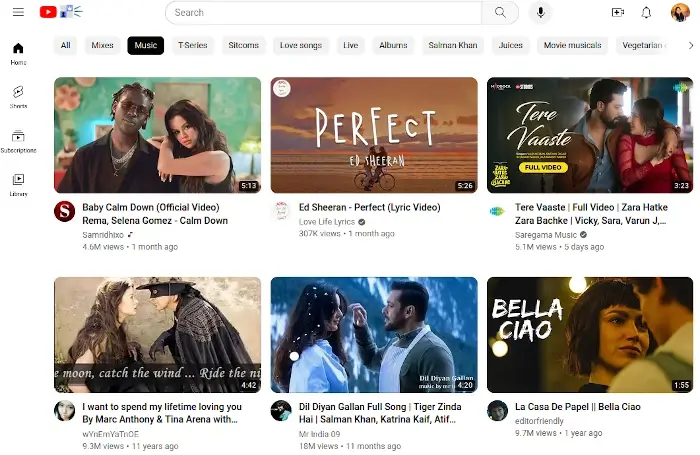Open Saregama Music channel name
The width and height of the screenshot is (700, 455).
546,234
